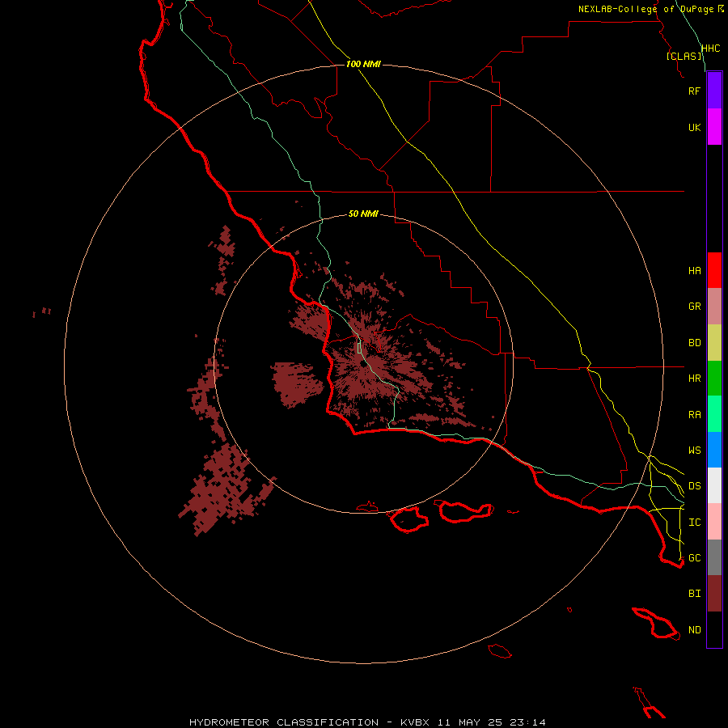
Task: Click the UK magenta legend swatch
Action: 714,127
